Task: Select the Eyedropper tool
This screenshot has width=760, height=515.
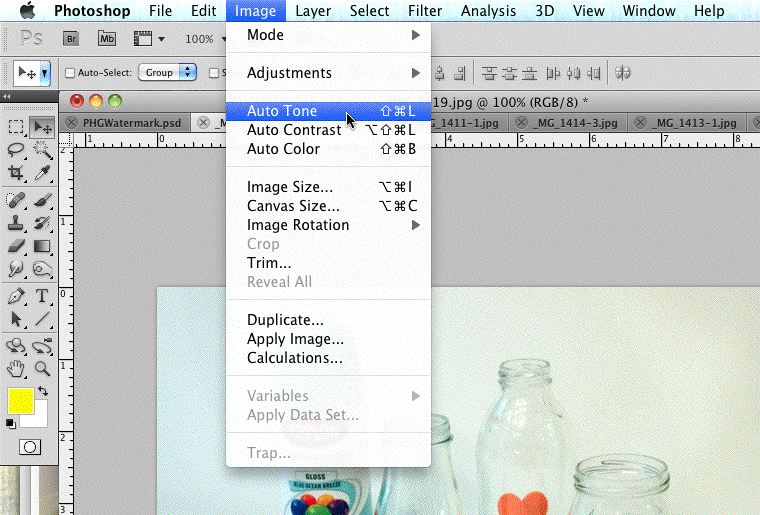Action: 42,173
